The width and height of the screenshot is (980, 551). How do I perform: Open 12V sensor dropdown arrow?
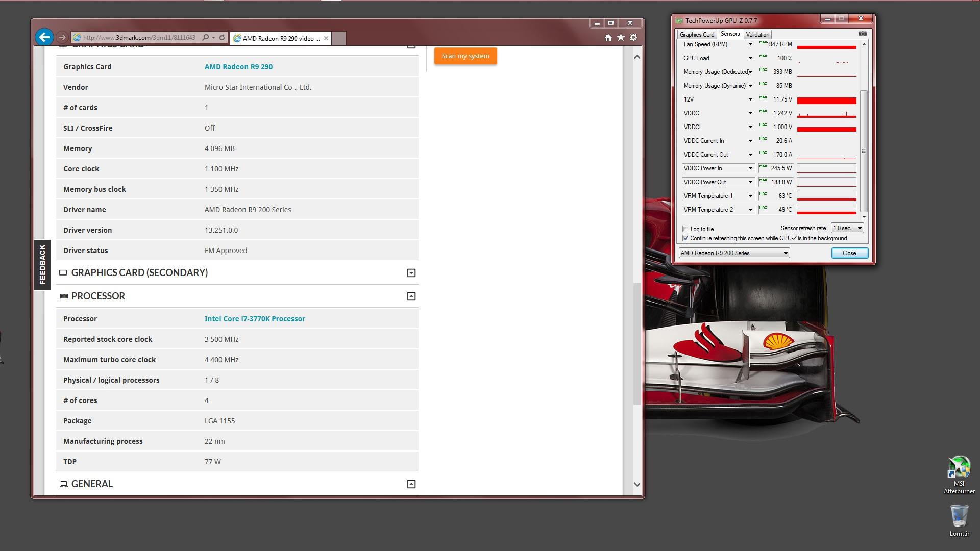coord(750,99)
